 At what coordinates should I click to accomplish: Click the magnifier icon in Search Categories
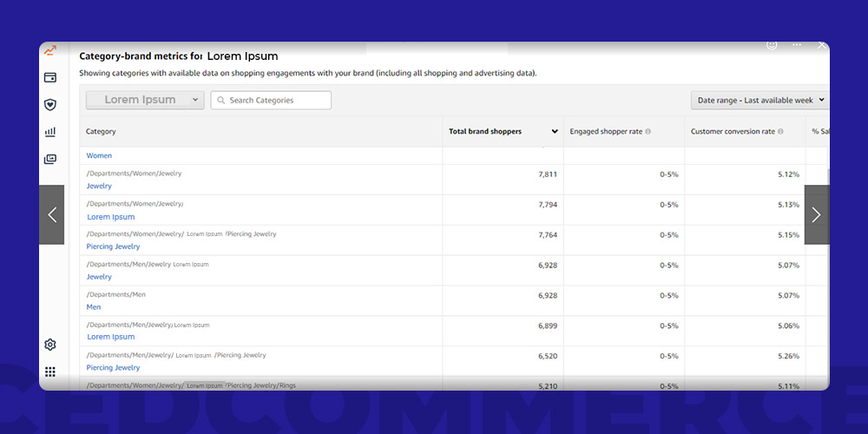(220, 100)
